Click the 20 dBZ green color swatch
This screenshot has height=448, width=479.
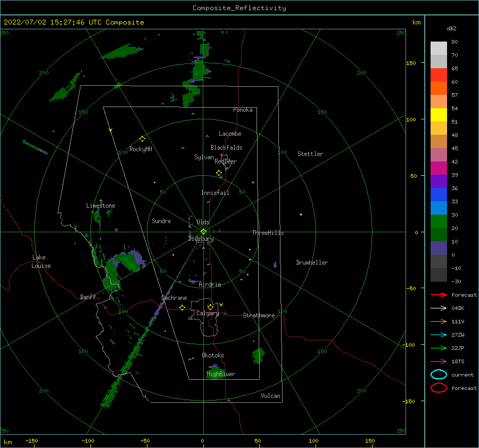click(x=439, y=222)
